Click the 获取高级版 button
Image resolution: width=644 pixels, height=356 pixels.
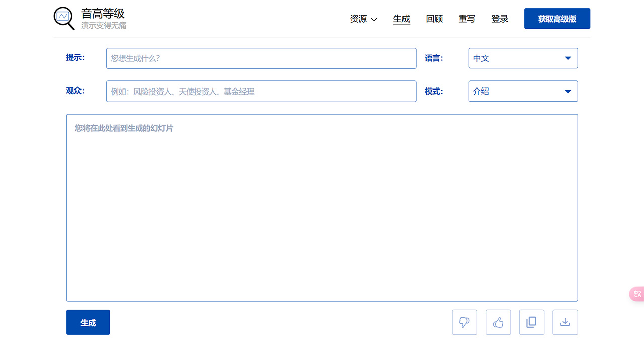point(557,18)
